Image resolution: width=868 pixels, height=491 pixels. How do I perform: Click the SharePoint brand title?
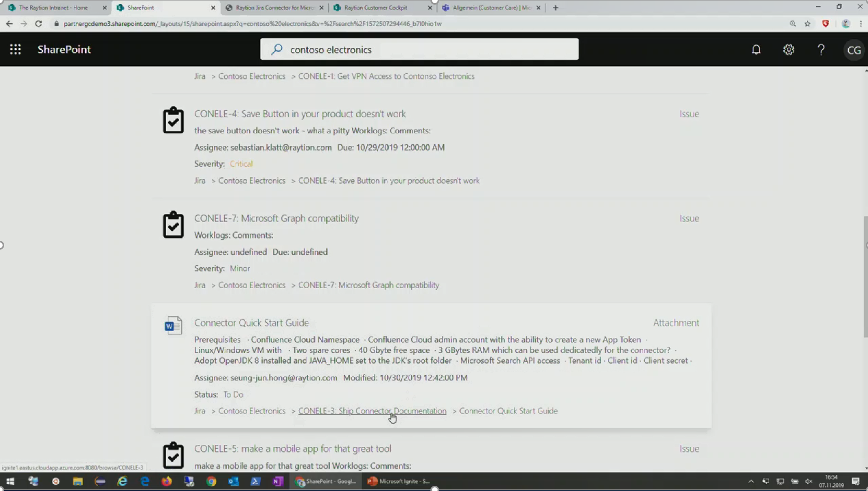click(64, 49)
